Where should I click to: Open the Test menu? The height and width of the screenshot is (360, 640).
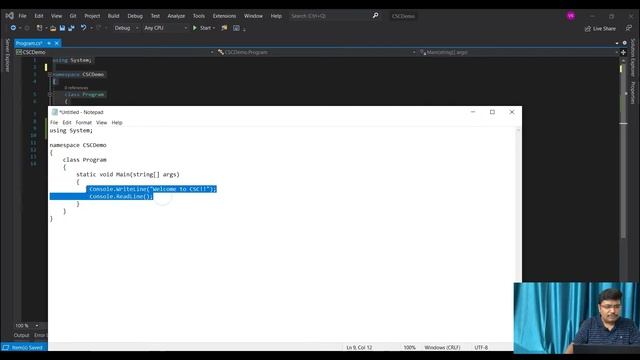click(x=155, y=16)
